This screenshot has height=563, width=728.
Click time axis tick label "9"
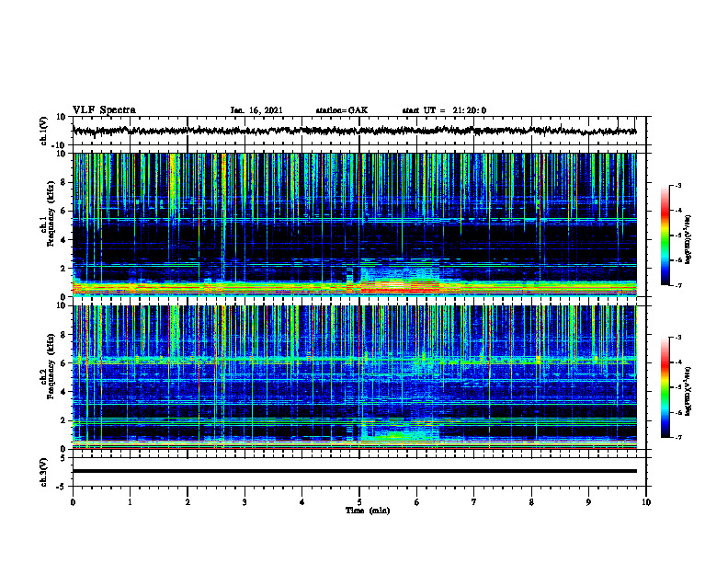(x=588, y=502)
